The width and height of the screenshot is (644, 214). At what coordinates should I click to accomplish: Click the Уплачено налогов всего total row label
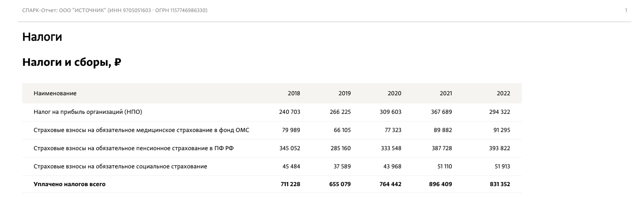coord(69,184)
